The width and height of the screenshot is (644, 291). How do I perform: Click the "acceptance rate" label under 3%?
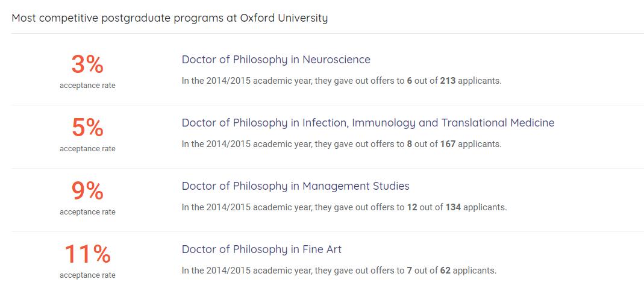(87, 86)
